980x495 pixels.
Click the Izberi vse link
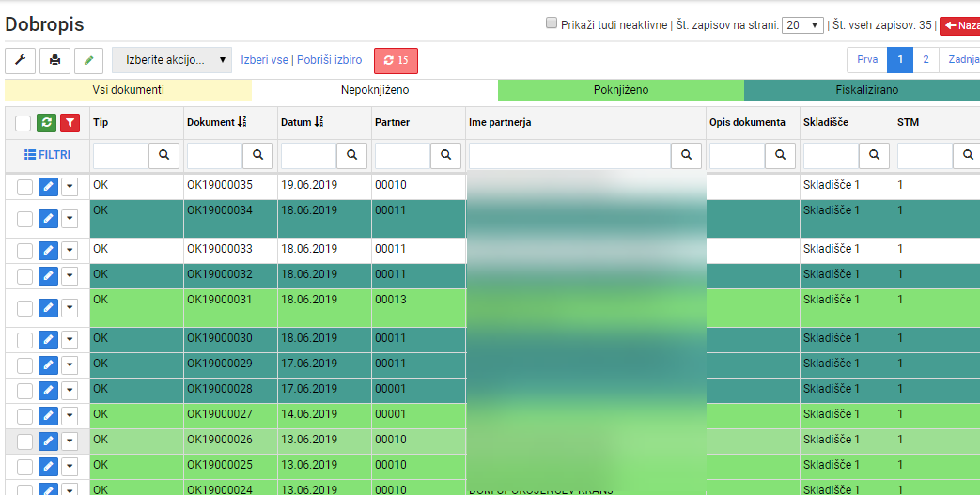[264, 60]
